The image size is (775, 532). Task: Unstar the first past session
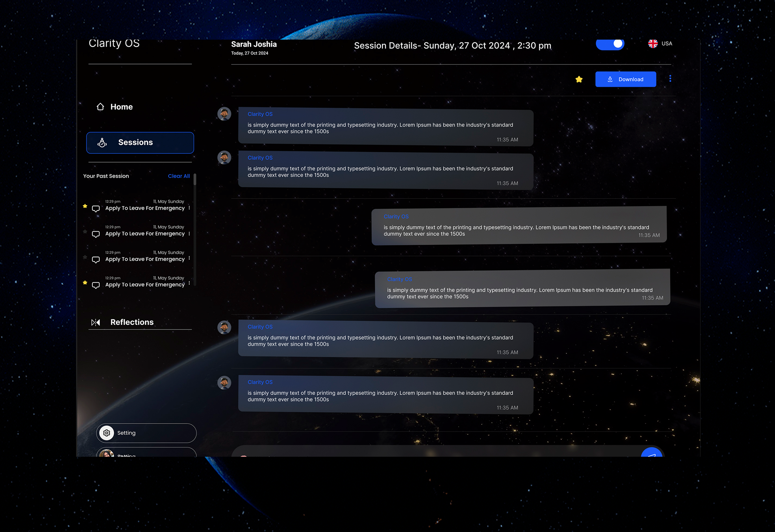85,206
